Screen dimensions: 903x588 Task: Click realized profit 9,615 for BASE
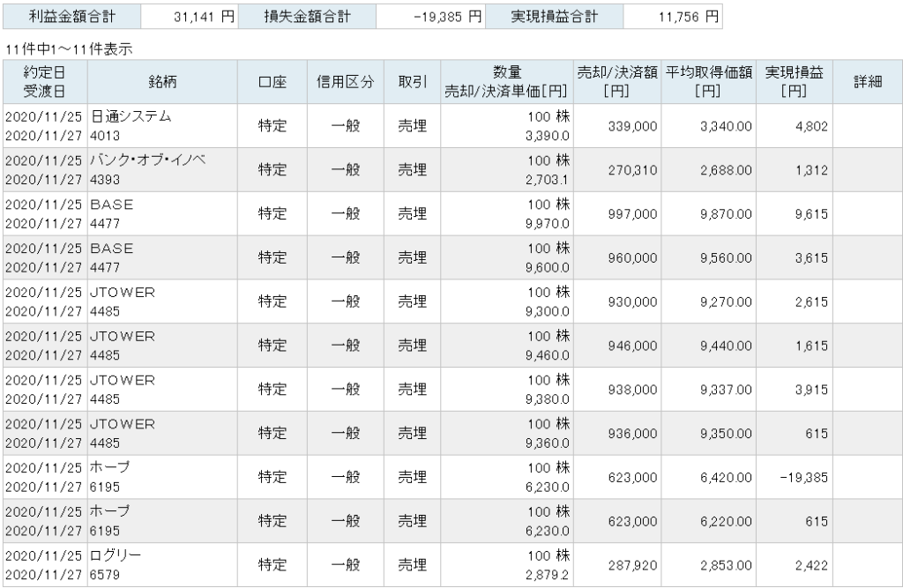point(811,214)
